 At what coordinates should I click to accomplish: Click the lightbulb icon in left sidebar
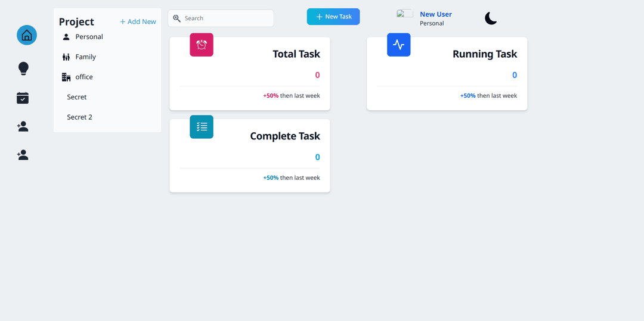[x=23, y=68]
